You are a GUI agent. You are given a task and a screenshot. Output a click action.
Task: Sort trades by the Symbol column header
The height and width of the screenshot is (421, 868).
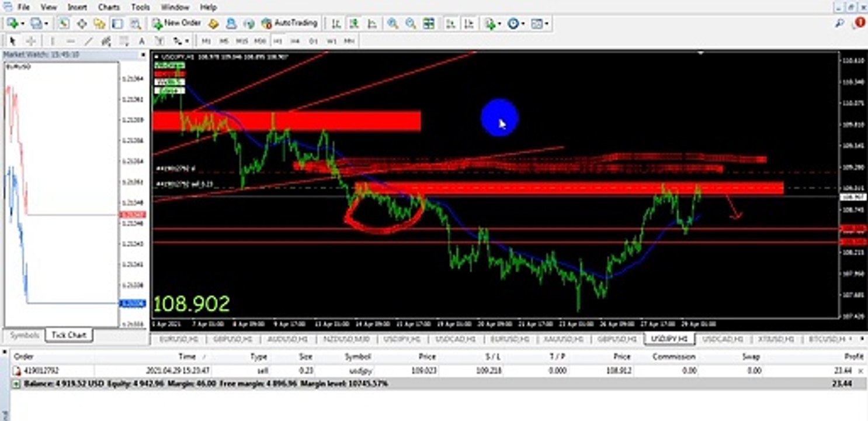click(x=358, y=356)
